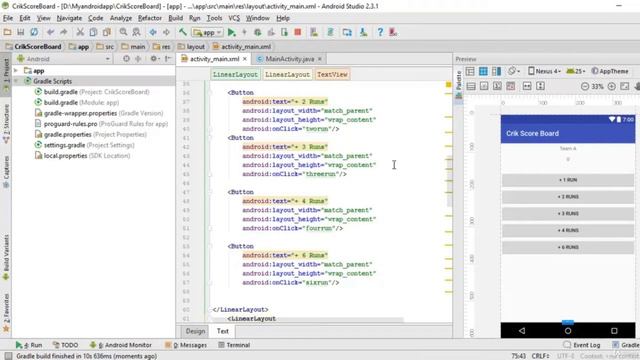Open proguard-rules.pro file

pos(106,124)
